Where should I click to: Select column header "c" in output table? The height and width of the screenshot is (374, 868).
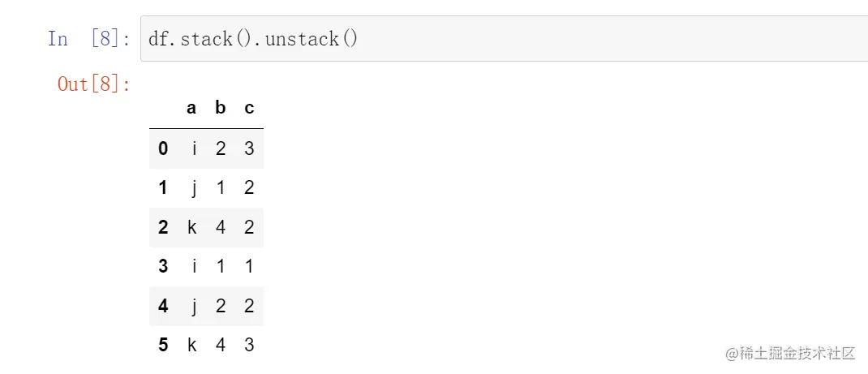[249, 108]
